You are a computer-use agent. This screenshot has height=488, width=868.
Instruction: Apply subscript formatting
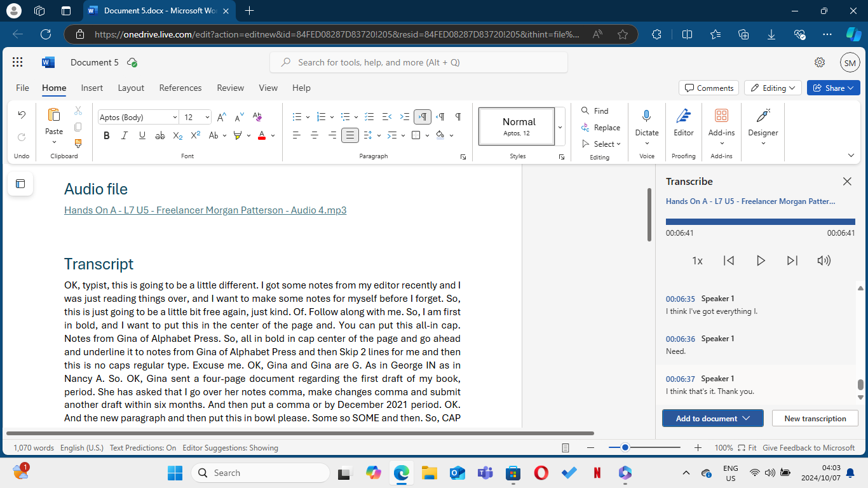point(178,135)
